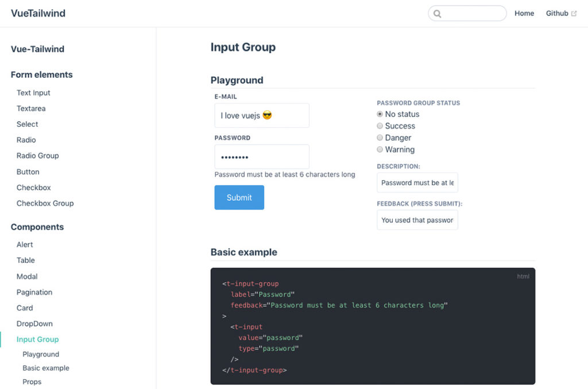
Task: Go to the Github link
Action: (556, 13)
